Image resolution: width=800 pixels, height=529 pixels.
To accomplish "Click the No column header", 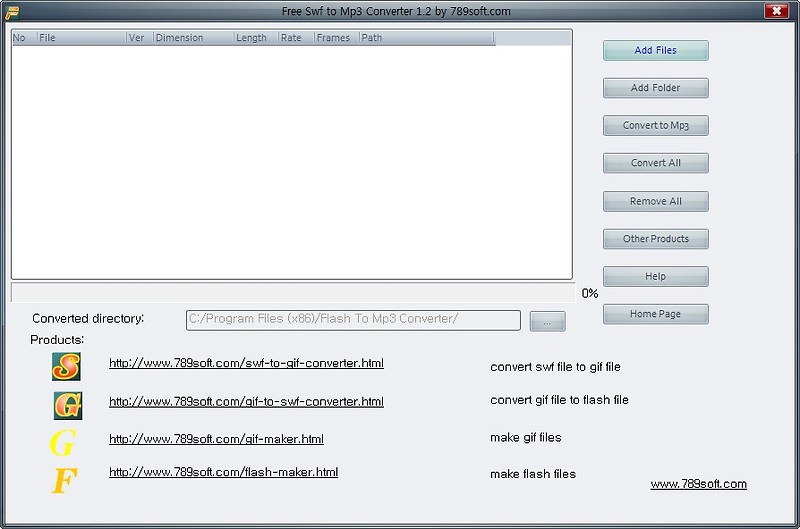I will (24, 38).
